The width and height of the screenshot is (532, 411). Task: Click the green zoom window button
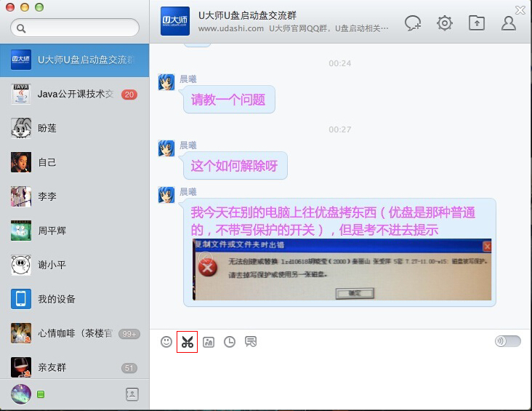tap(39, 7)
